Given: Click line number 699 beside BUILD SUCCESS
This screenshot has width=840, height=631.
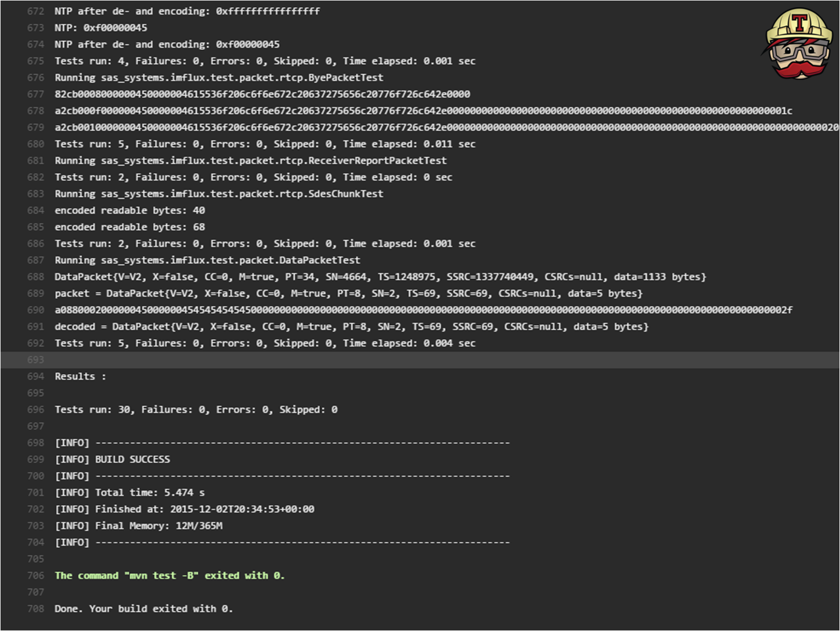Looking at the screenshot, I should [x=35, y=459].
